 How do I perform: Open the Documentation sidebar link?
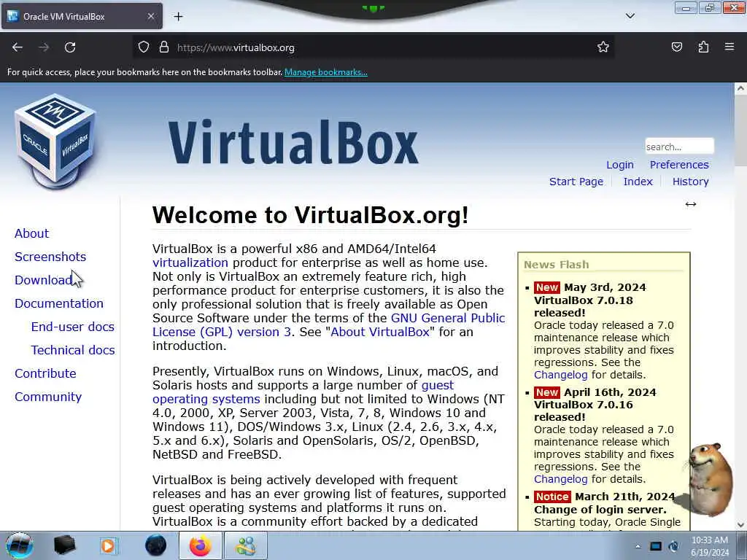58,303
